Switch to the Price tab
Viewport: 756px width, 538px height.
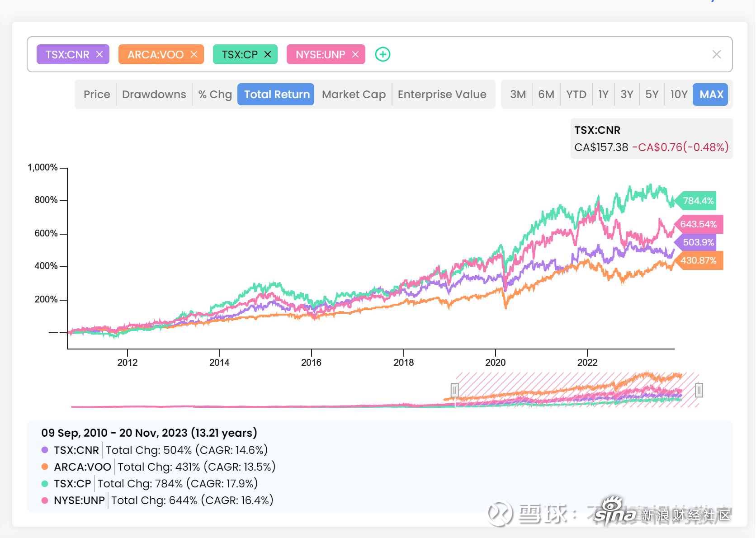[x=97, y=94]
